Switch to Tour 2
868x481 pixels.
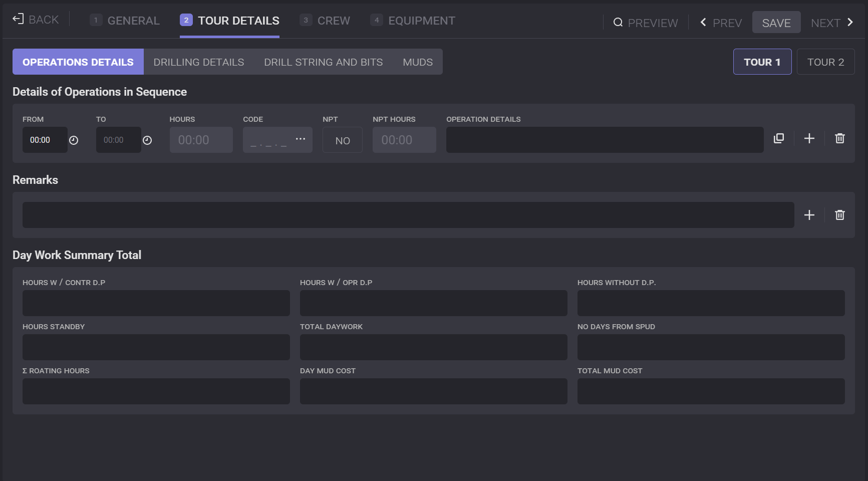pyautogui.click(x=825, y=62)
